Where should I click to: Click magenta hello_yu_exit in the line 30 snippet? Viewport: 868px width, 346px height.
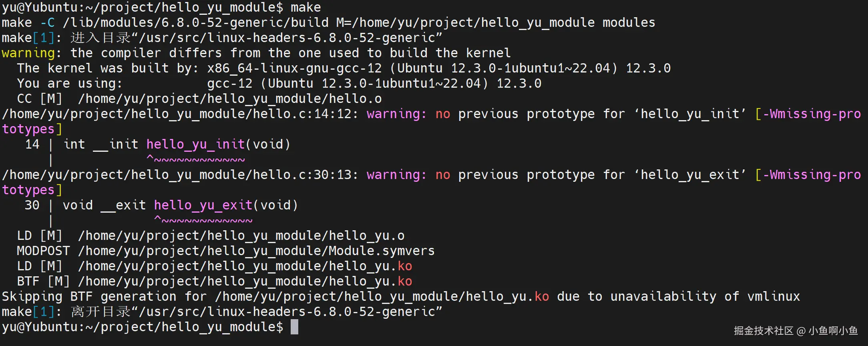pyautogui.click(x=203, y=205)
